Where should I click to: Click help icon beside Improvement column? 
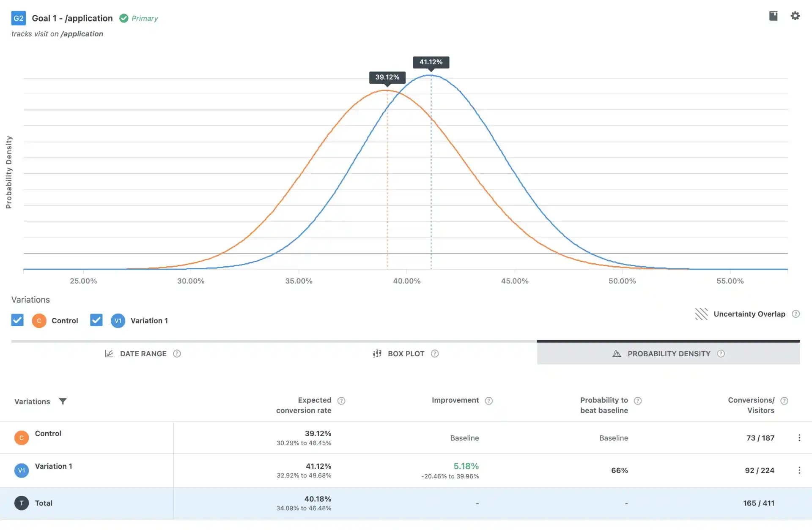pos(488,401)
